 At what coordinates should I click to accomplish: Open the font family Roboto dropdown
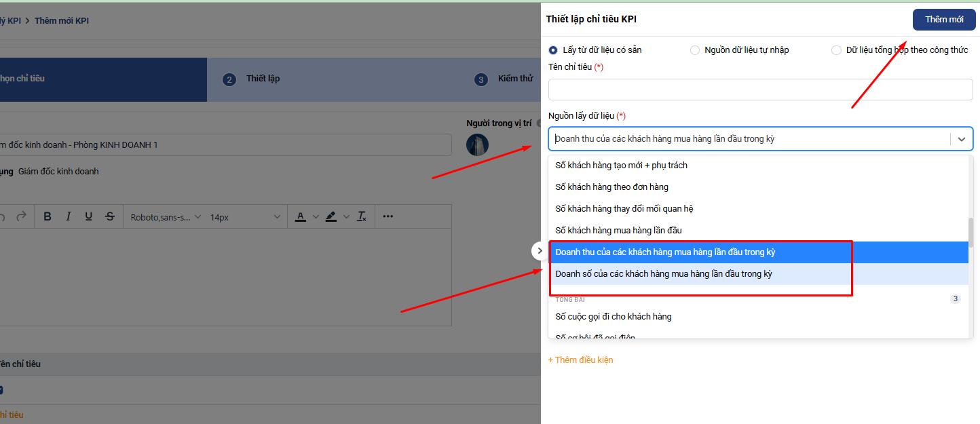166,217
